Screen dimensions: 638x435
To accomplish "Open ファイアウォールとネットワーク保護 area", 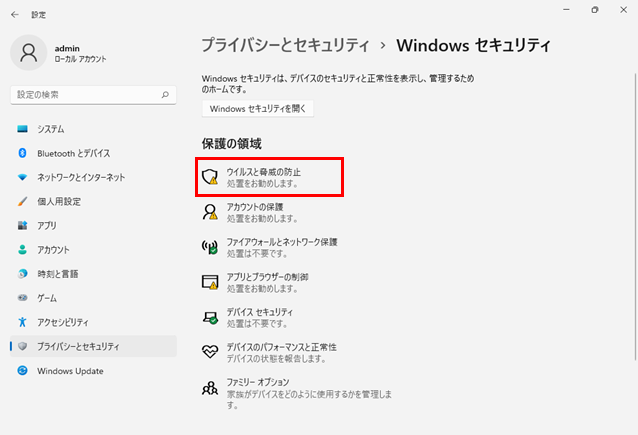I will click(x=270, y=247).
